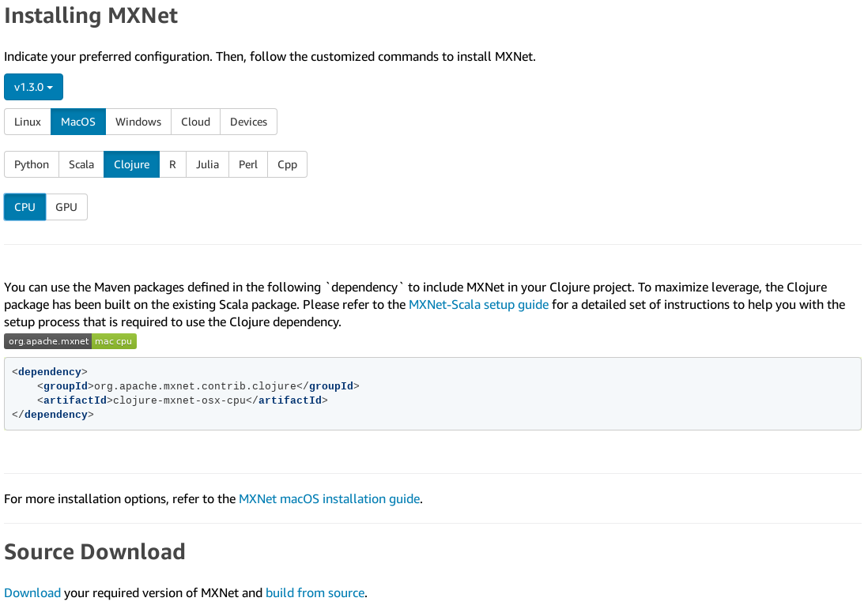
Task: Open the MXNet macOS installation guide
Action: (x=329, y=498)
